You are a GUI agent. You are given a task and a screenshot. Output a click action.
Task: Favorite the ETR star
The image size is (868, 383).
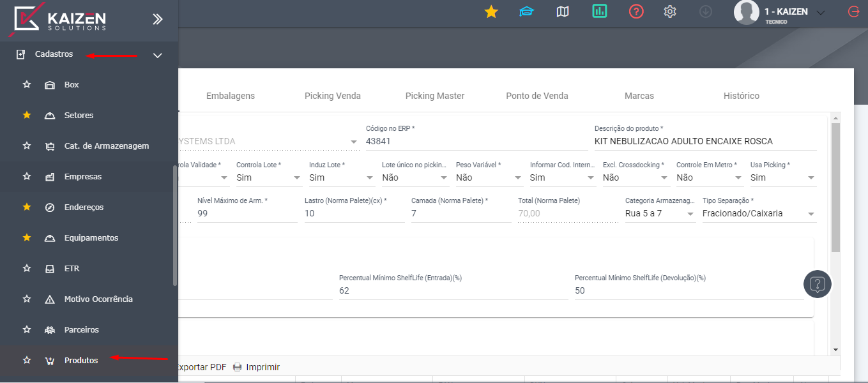click(27, 269)
